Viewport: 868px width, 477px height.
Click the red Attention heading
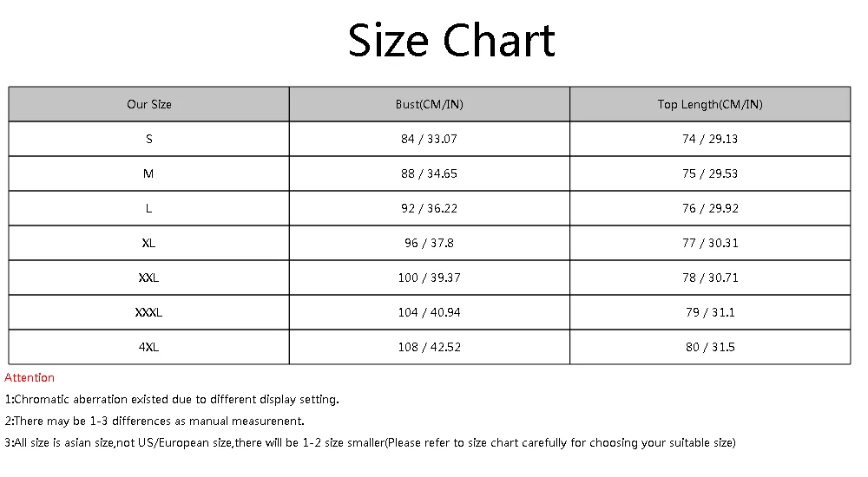coord(30,377)
